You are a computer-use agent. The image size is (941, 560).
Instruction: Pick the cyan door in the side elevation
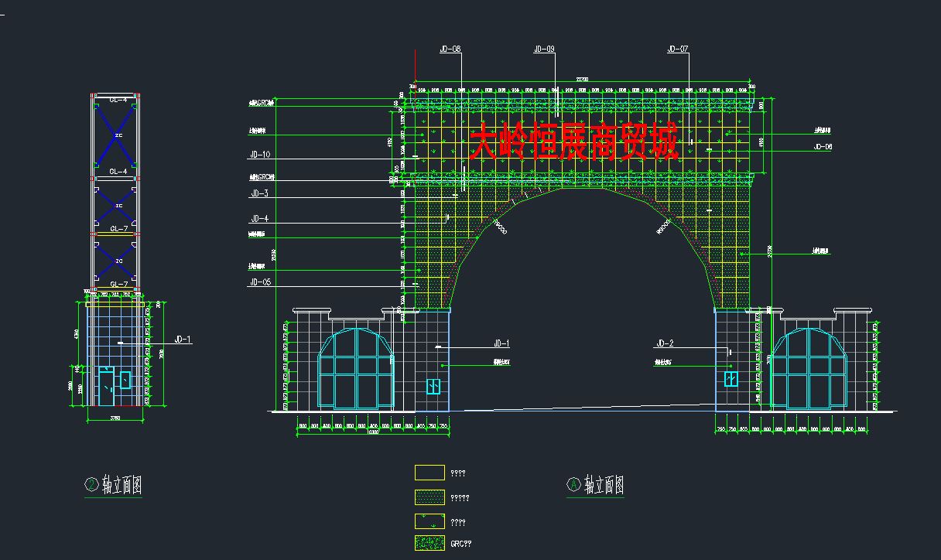(106, 386)
